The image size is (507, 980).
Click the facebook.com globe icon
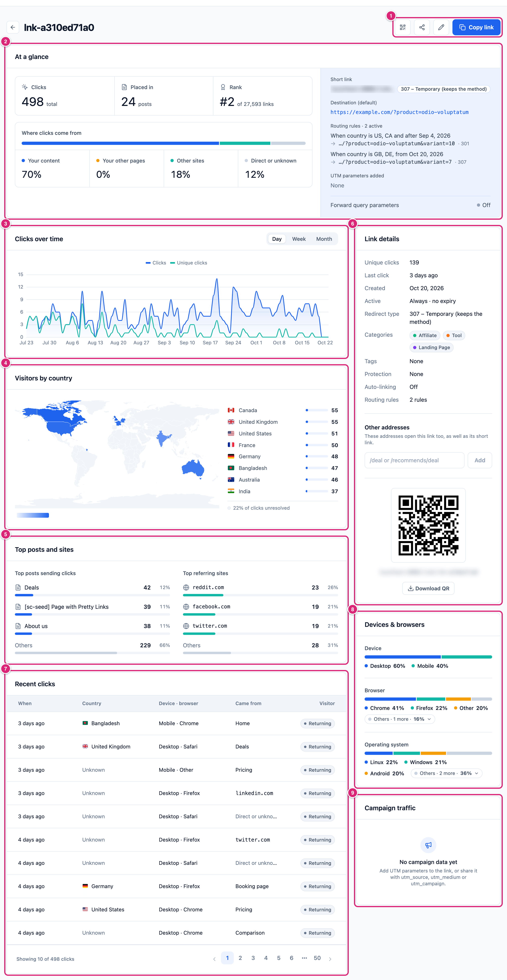coord(186,607)
